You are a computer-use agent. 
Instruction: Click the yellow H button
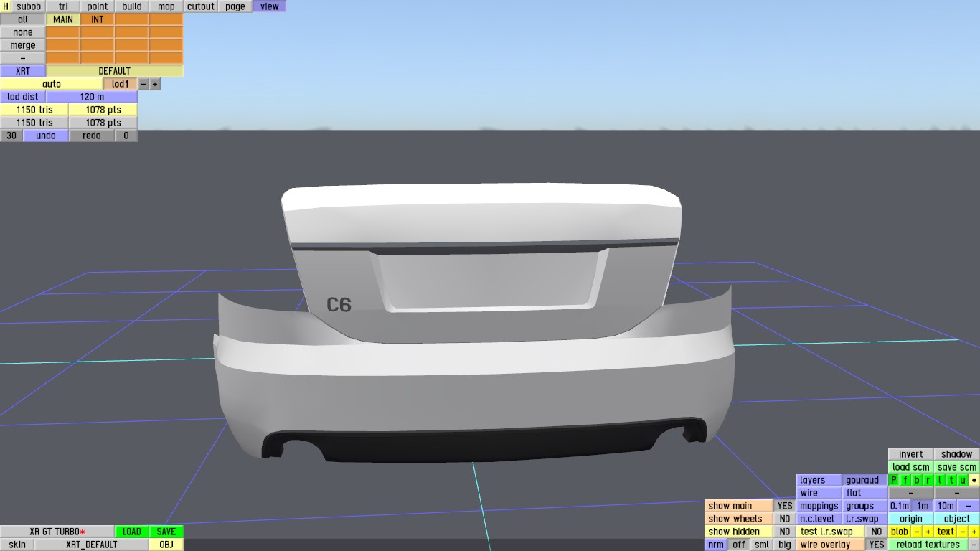click(x=6, y=6)
